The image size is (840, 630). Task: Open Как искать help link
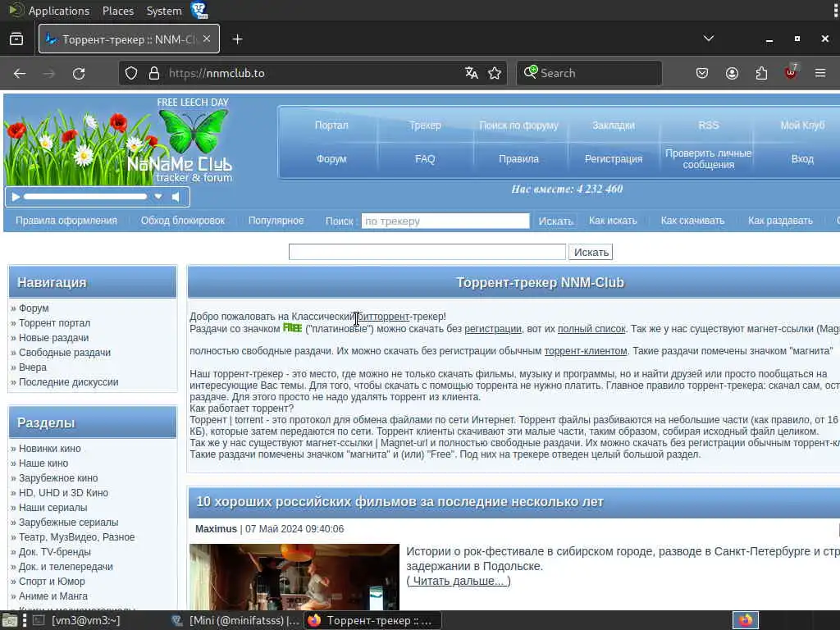click(613, 221)
